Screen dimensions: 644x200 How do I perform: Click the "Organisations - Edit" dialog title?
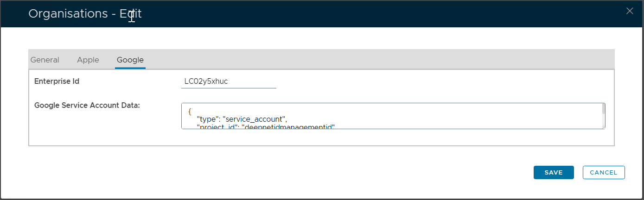coord(85,14)
